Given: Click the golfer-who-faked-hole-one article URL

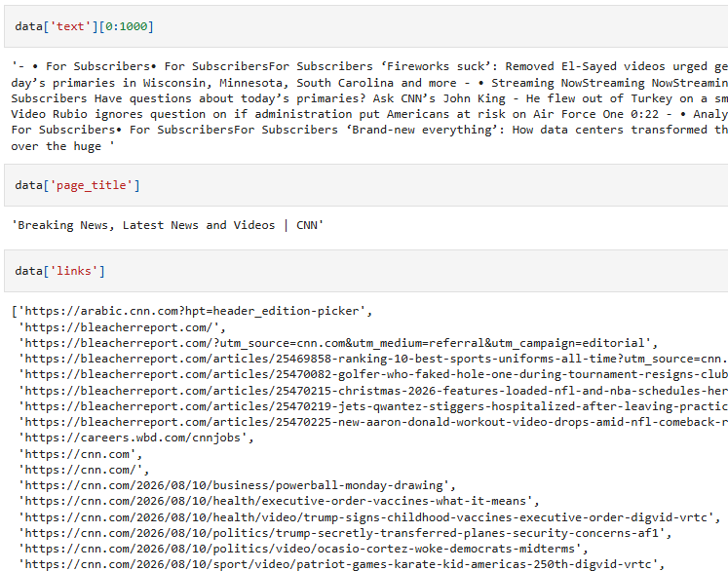Looking at the screenshot, I should (373, 374).
